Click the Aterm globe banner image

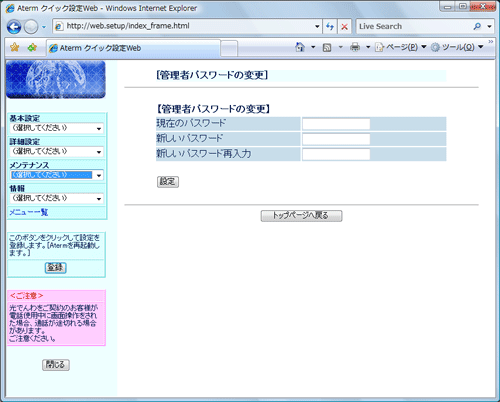56,80
